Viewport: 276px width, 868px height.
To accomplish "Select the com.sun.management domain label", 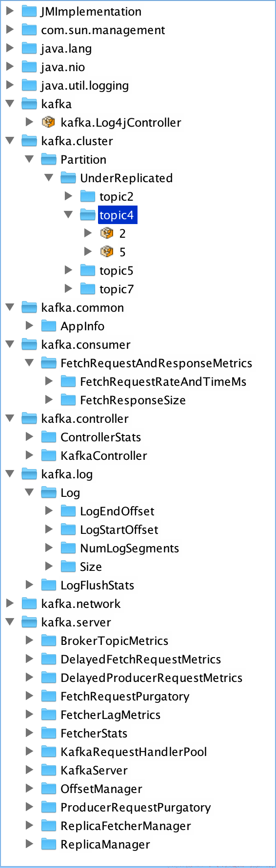I will pyautogui.click(x=103, y=30).
